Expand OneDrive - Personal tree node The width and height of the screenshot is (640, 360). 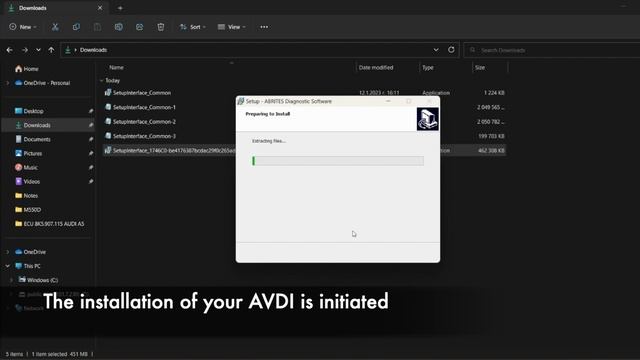click(x=7, y=83)
